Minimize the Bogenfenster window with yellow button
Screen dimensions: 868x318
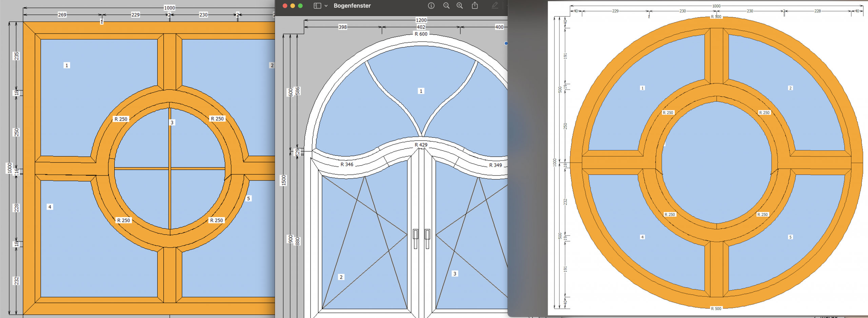[x=293, y=6]
